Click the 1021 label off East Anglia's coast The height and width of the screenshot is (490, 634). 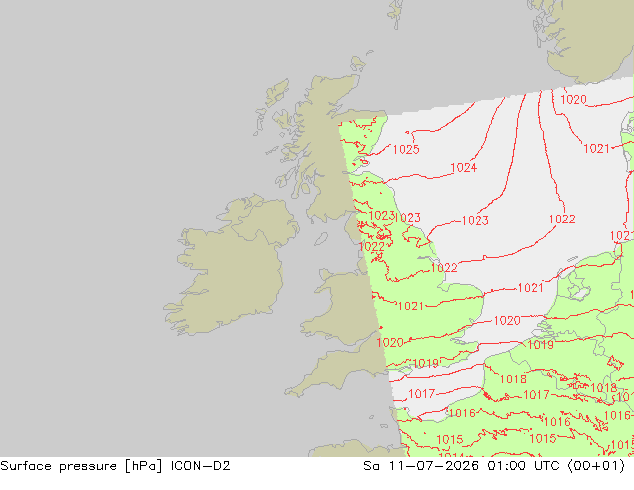click(530, 288)
